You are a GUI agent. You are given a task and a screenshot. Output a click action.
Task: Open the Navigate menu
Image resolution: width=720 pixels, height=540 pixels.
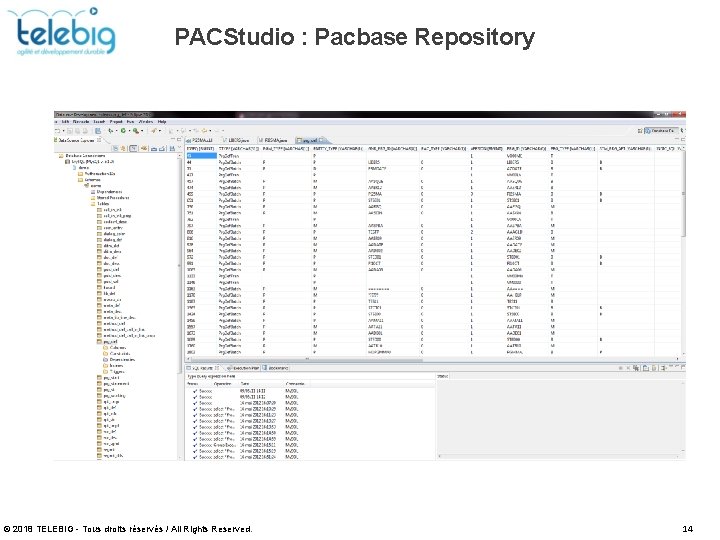[81, 122]
